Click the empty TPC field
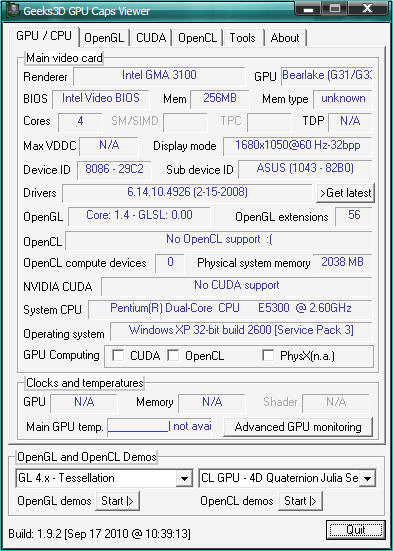393x551 pixels. point(269,122)
